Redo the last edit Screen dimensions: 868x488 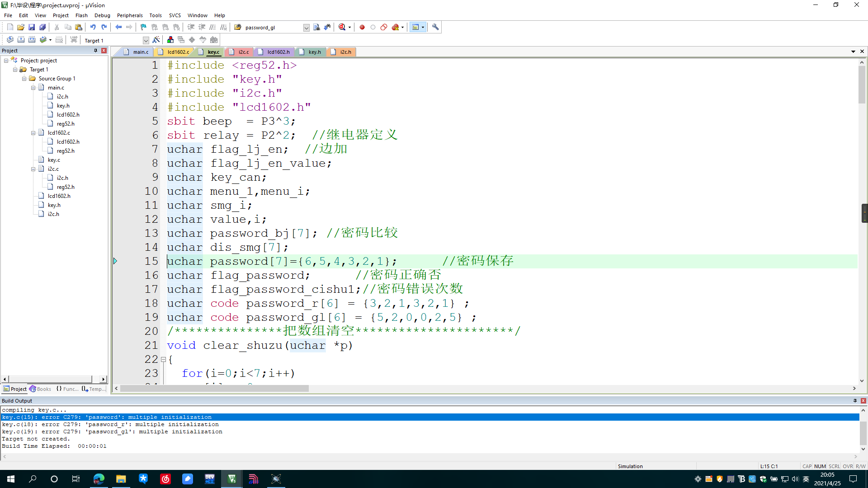(x=104, y=27)
